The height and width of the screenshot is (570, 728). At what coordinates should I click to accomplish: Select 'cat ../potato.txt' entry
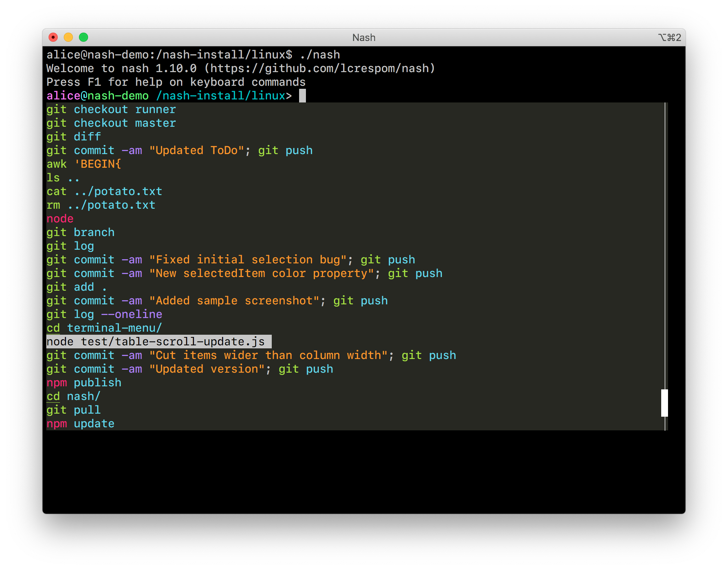click(x=104, y=192)
